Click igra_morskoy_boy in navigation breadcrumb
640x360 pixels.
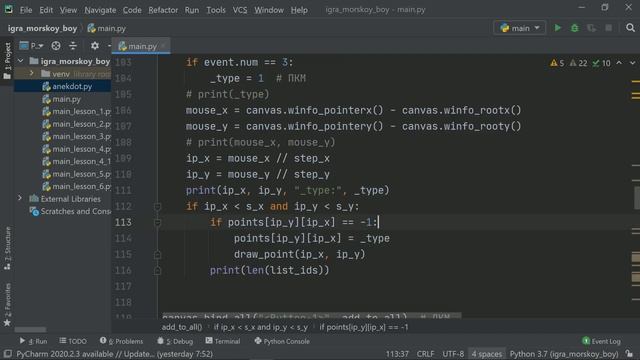click(42, 28)
